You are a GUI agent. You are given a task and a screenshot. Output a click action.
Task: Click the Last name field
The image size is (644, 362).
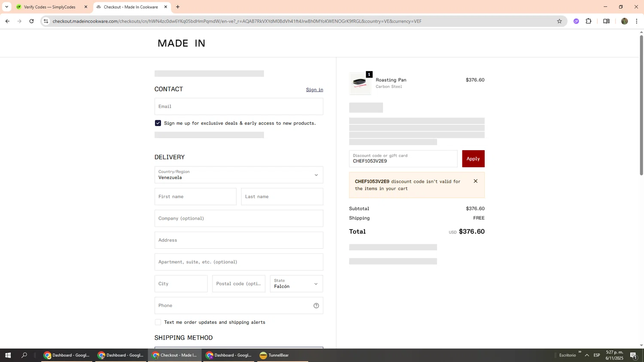(x=282, y=196)
